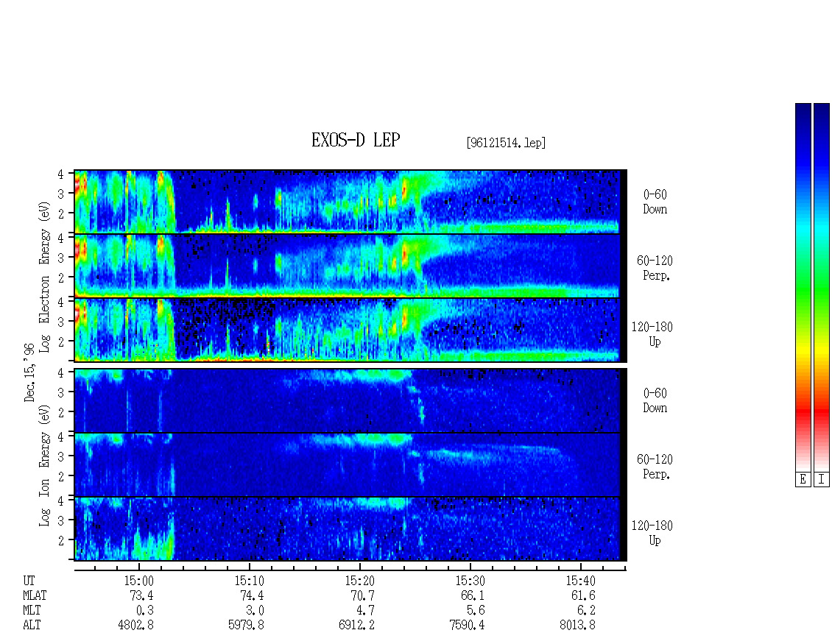Click the ALT value 4802.8
832x644 pixels.
pos(135,626)
